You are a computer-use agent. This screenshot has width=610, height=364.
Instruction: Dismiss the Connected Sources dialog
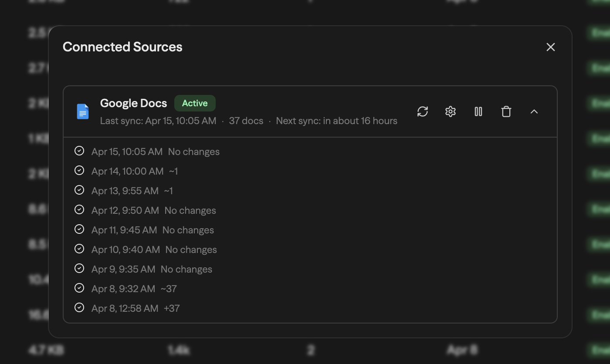tap(550, 47)
